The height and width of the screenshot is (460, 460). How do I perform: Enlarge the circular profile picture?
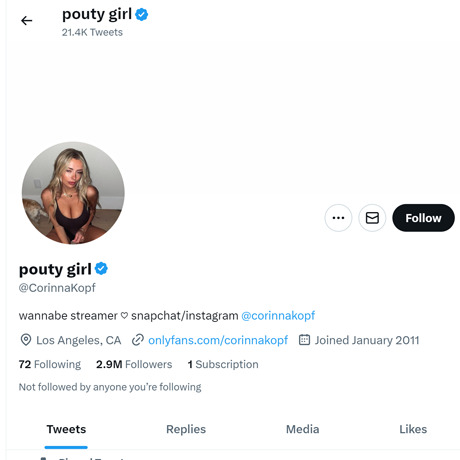(73, 193)
